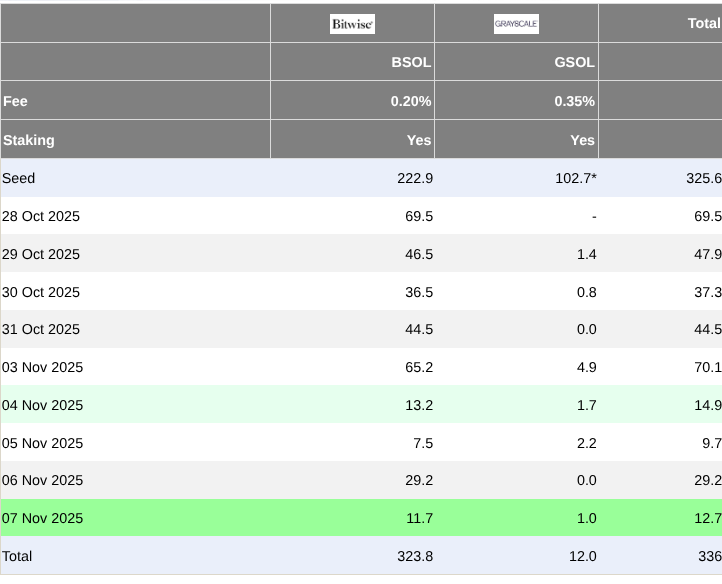The width and height of the screenshot is (722, 584).
Task: Click the bottom Total row label
Action: (x=17, y=556)
